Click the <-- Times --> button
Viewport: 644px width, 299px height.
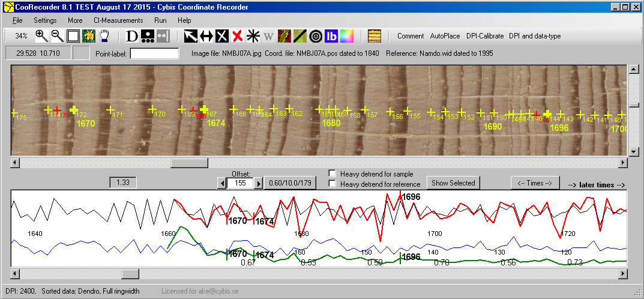point(534,183)
